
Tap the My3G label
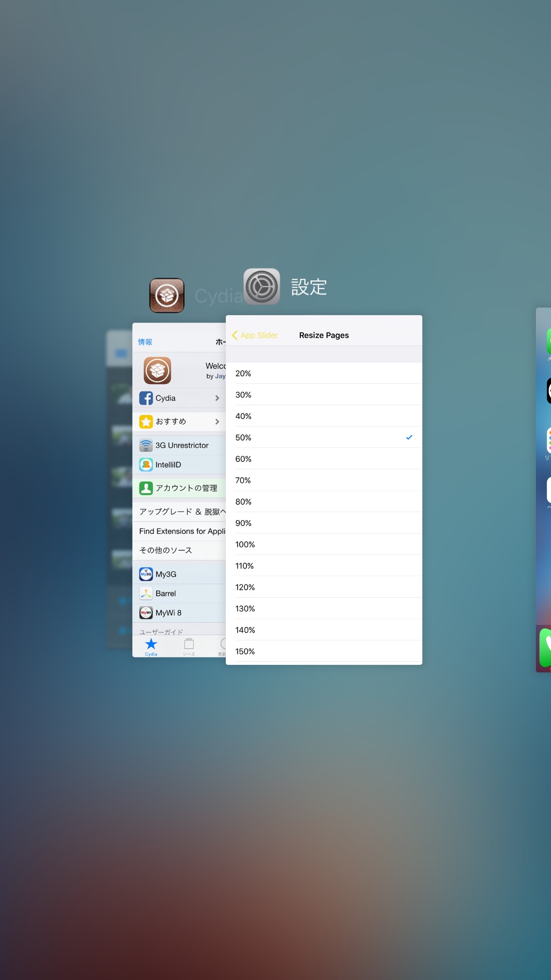click(x=166, y=574)
